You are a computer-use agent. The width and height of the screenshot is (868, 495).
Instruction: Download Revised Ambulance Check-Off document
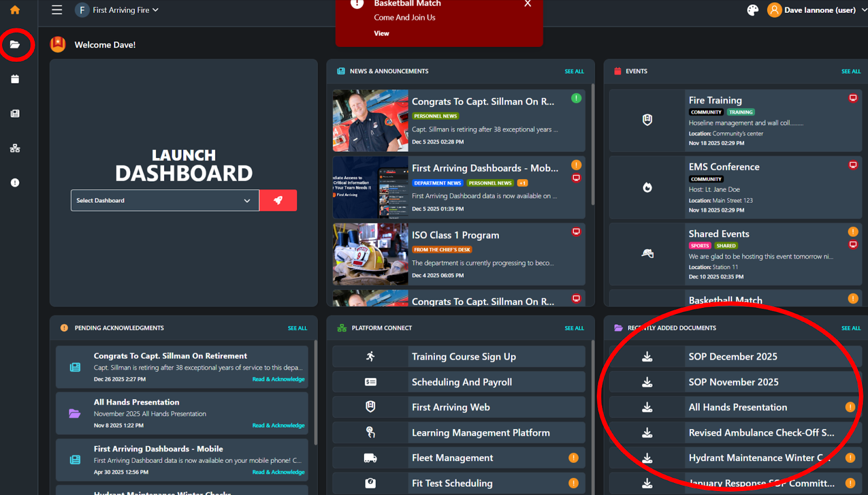click(647, 433)
